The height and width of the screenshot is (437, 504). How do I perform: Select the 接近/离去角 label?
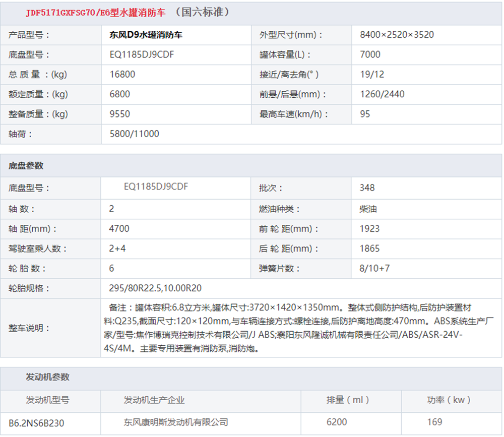pyautogui.click(x=289, y=75)
